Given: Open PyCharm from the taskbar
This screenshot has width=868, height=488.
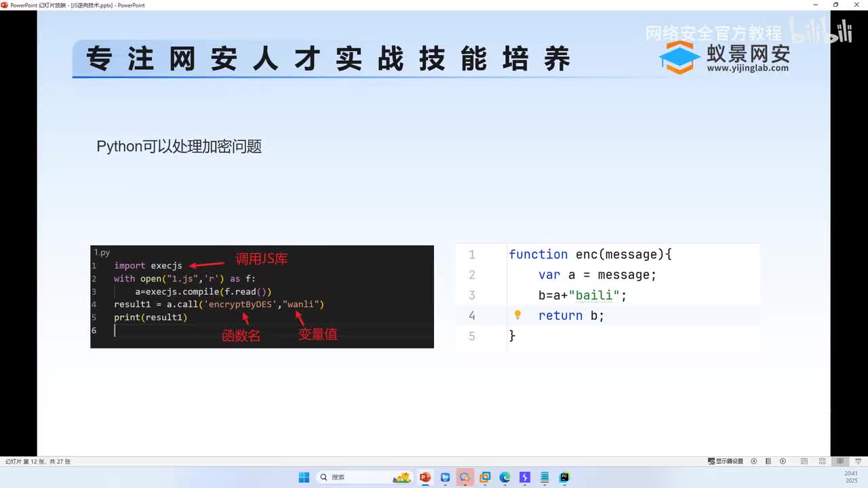Looking at the screenshot, I should (564, 477).
